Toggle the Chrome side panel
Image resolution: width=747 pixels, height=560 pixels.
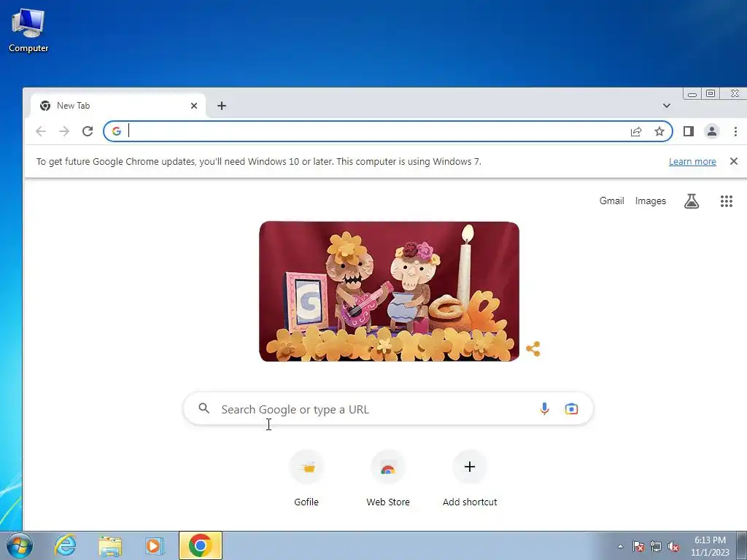pos(689,131)
